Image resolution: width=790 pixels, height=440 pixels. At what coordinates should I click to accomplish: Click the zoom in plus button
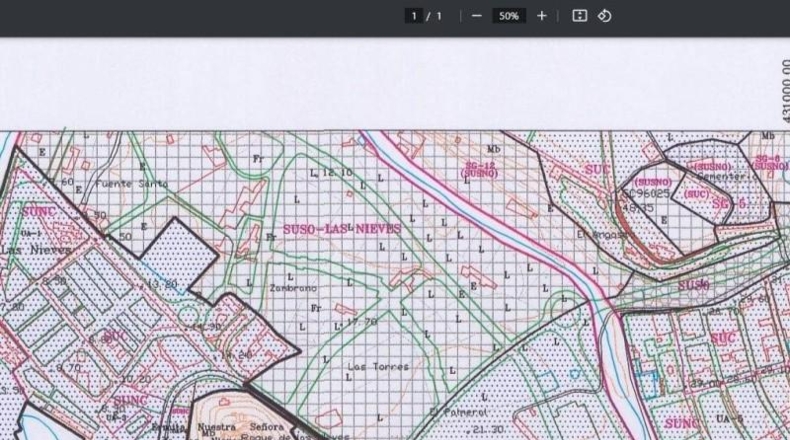tap(542, 16)
